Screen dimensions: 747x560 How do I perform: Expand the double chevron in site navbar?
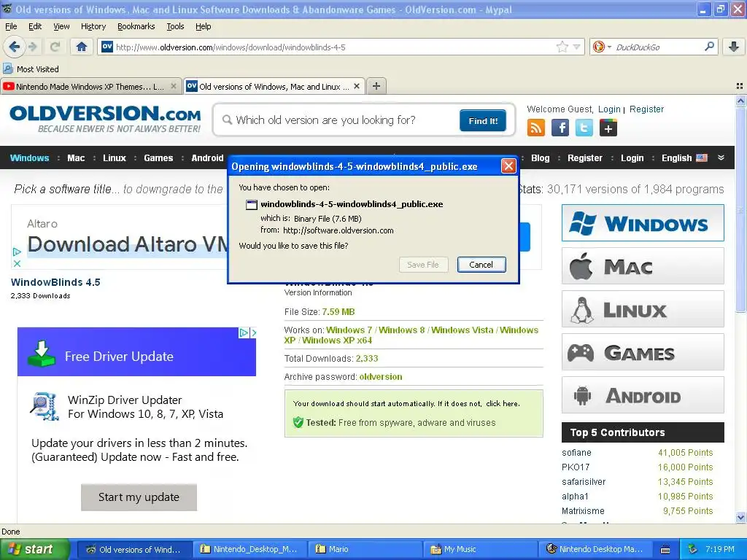(721, 157)
